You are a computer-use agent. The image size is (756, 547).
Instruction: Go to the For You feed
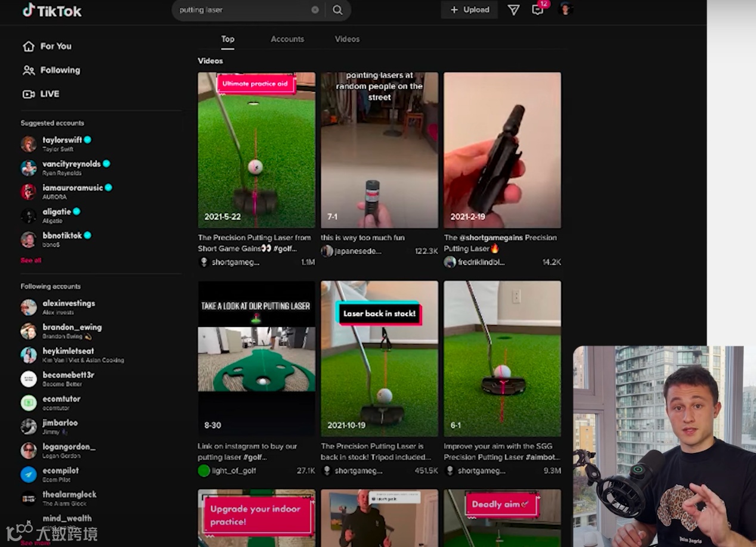pyautogui.click(x=56, y=46)
